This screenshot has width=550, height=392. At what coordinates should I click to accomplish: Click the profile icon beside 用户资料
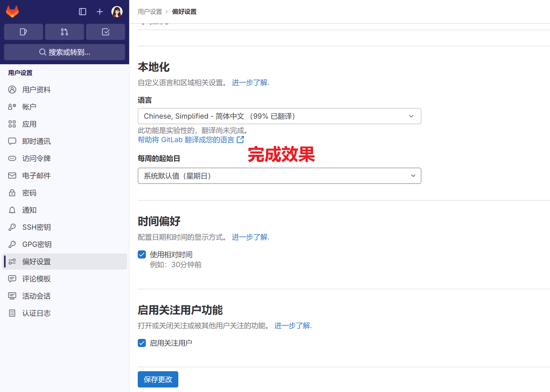pyautogui.click(x=12, y=90)
